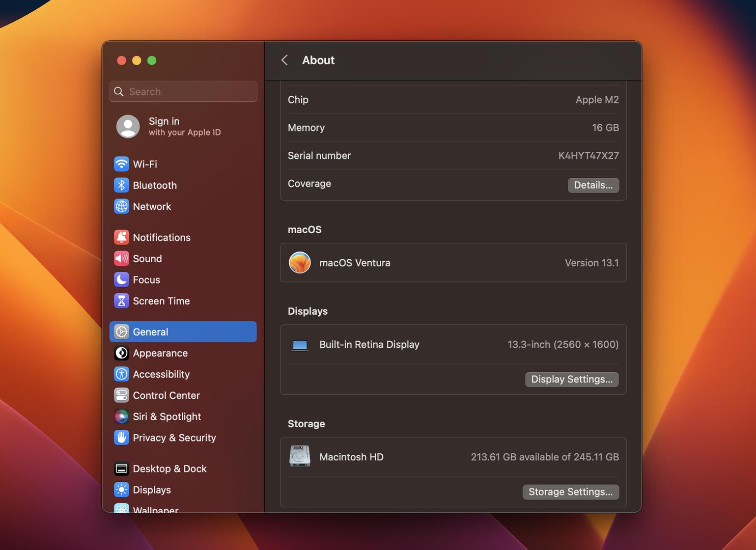Click the magnifying glass search icon
The image size is (756, 550).
coord(119,92)
